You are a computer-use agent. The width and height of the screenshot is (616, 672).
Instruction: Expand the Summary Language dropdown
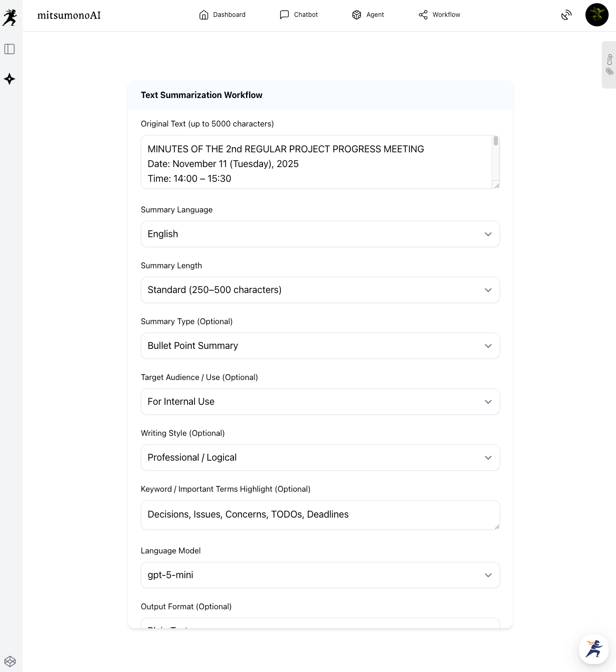(320, 234)
